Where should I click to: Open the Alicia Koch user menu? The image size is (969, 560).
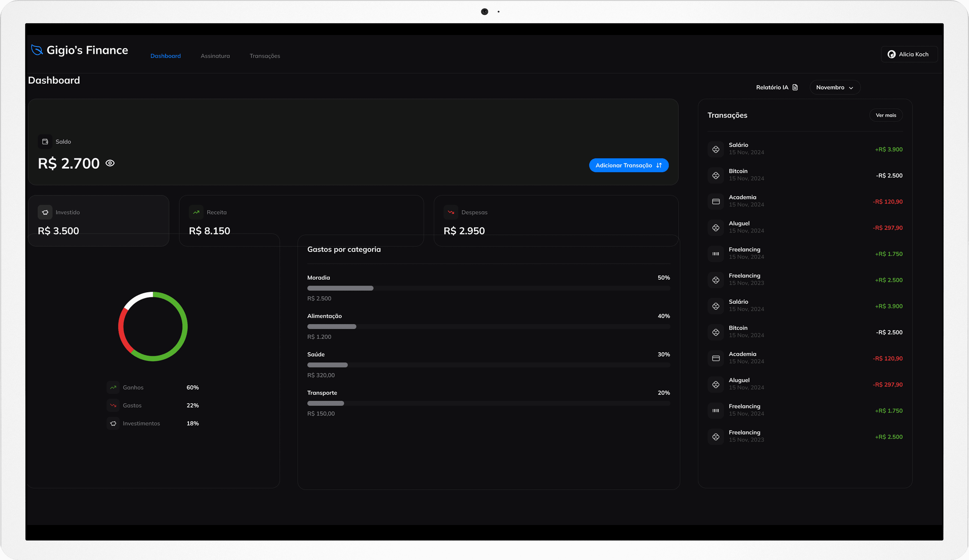point(909,54)
